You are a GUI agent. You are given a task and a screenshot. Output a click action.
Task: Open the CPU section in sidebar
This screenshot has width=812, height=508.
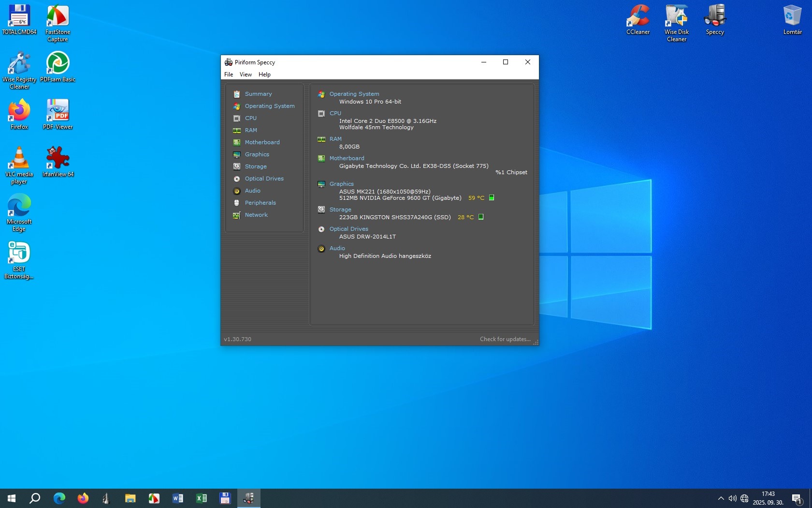[250, 118]
